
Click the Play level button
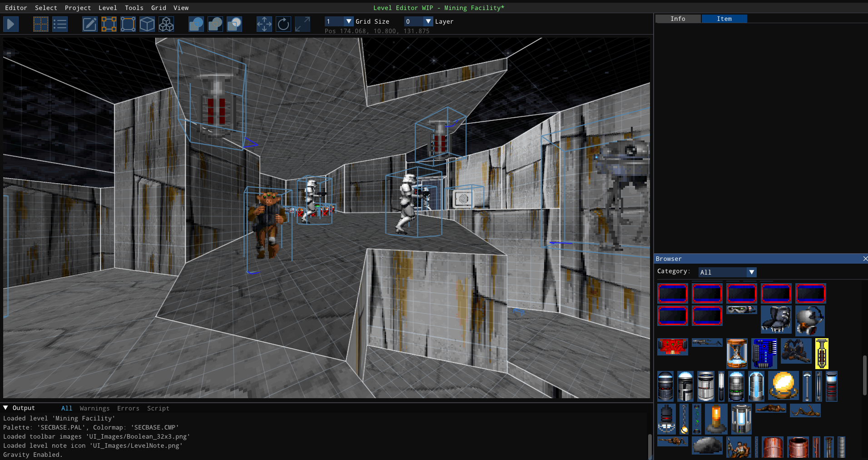pos(11,24)
